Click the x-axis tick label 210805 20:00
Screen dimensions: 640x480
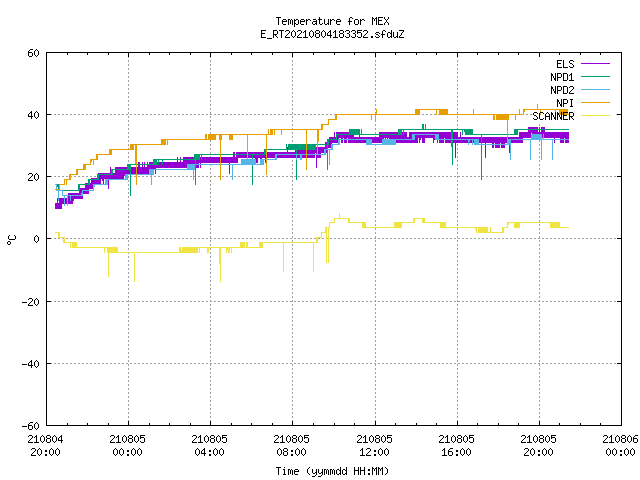538,446
